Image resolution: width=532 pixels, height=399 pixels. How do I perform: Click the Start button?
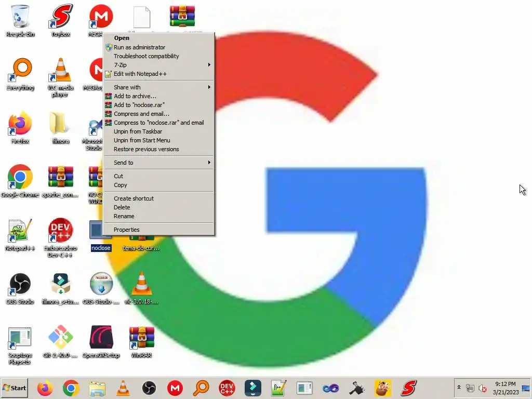[x=14, y=388]
